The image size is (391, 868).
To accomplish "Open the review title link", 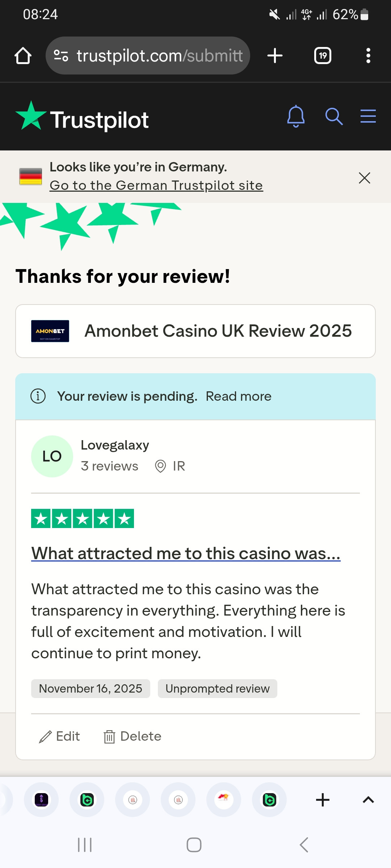I will 186,553.
